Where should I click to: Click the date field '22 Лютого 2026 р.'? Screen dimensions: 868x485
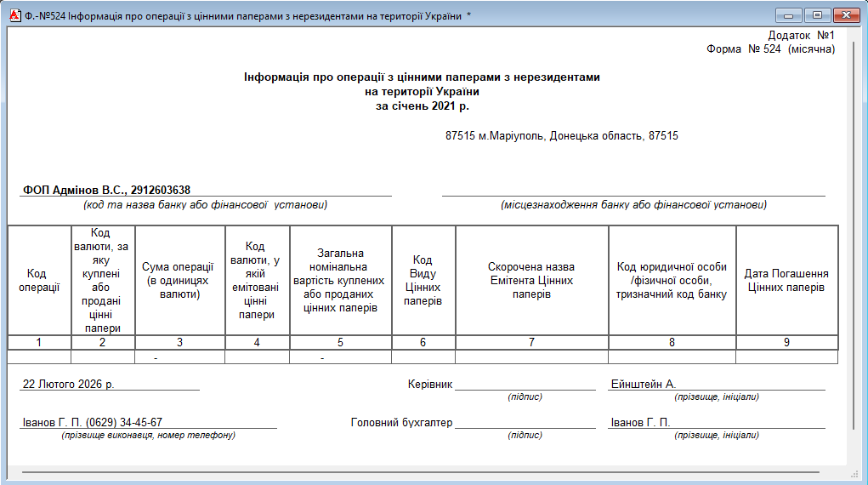point(68,385)
